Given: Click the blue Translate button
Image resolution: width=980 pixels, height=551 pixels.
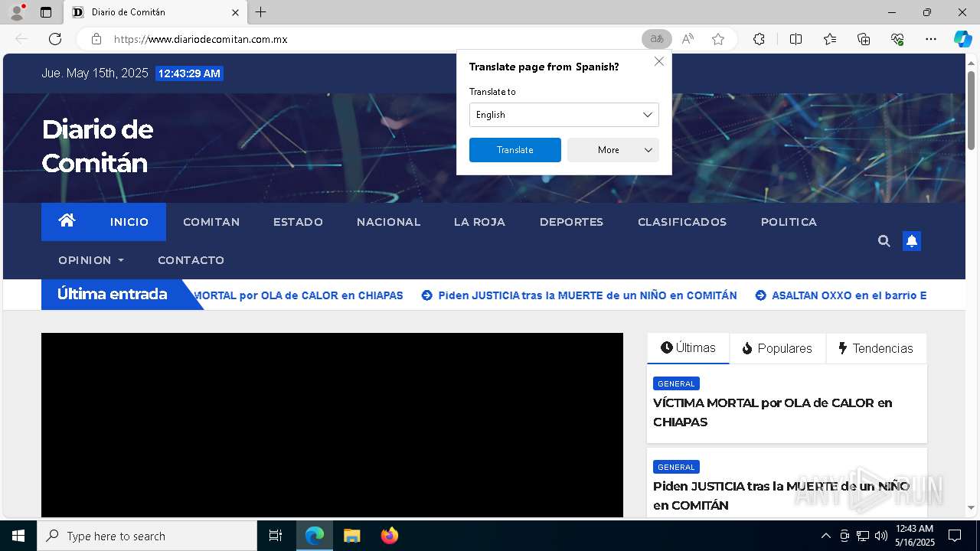Looking at the screenshot, I should coord(515,150).
